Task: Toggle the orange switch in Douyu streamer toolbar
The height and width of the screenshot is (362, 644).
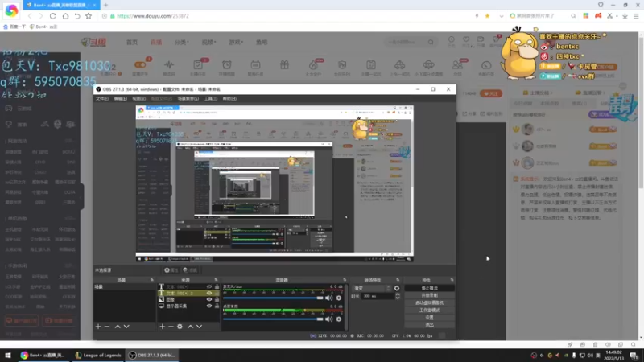Action: pos(140,64)
